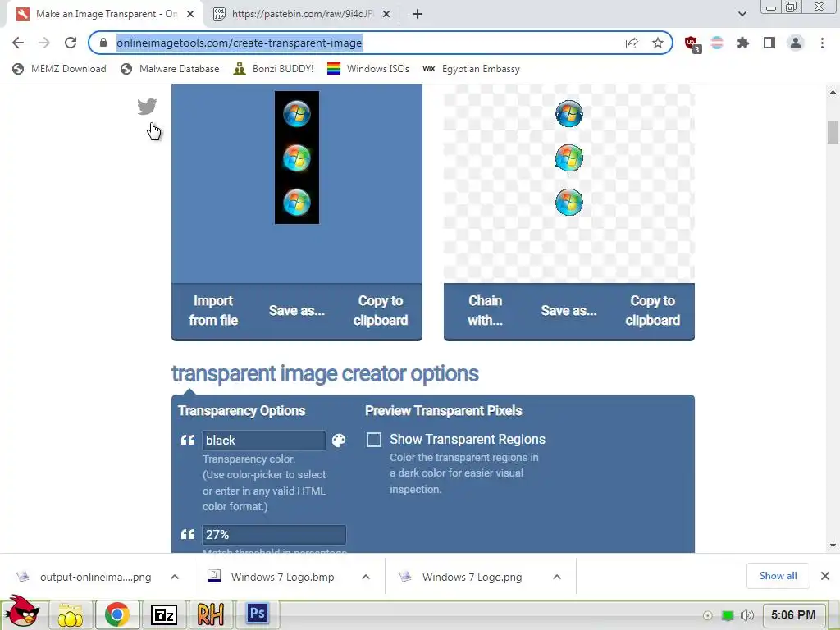Viewport: 840px width, 630px height.
Task: Click Save as... under the transparent output
Action: point(569,310)
